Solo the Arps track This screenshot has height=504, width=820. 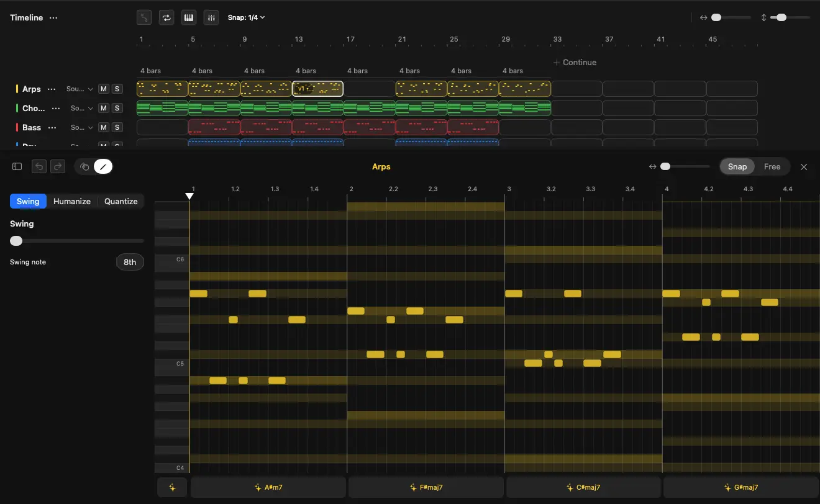[x=117, y=89]
